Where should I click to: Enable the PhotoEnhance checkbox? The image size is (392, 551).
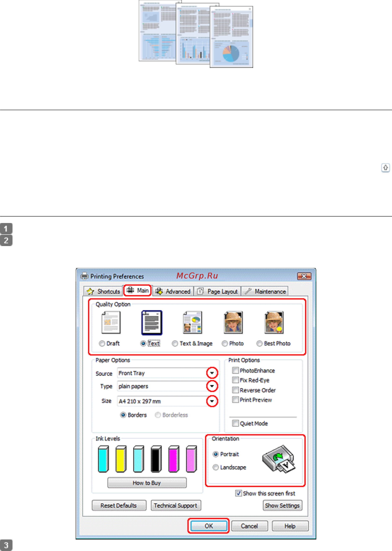[x=235, y=370]
